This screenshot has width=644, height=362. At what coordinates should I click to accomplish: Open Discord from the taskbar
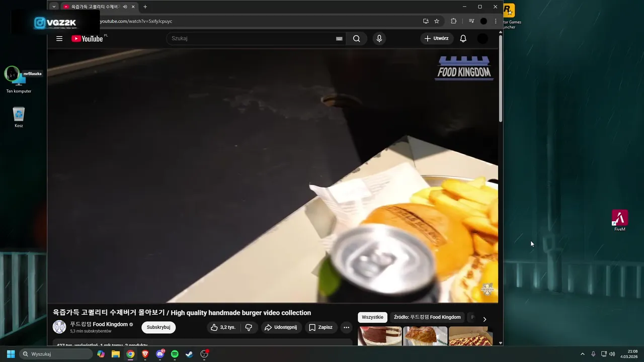(160, 354)
